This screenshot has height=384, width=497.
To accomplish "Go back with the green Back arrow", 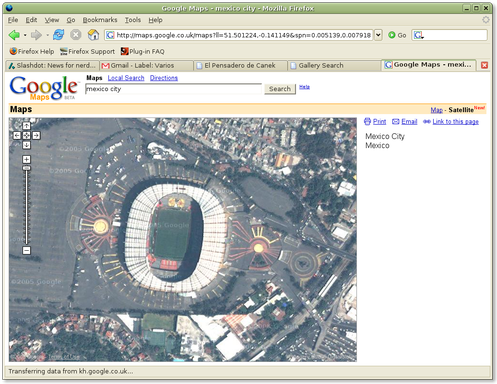I will click(x=14, y=35).
